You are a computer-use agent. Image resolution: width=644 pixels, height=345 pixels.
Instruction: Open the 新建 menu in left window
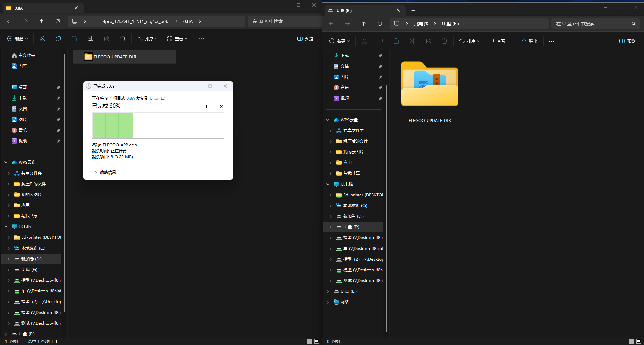point(18,39)
